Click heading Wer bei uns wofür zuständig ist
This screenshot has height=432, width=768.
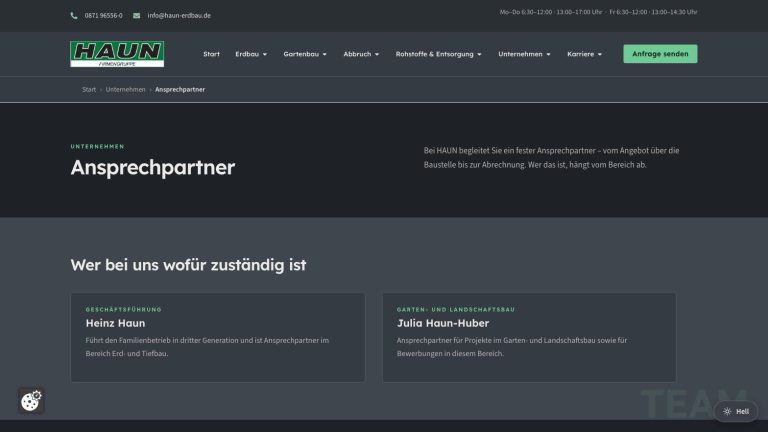point(189,265)
